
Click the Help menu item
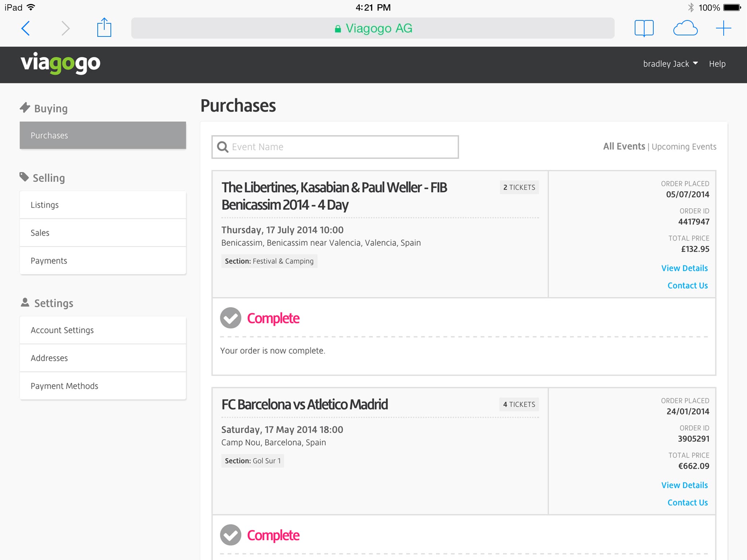coord(717,64)
